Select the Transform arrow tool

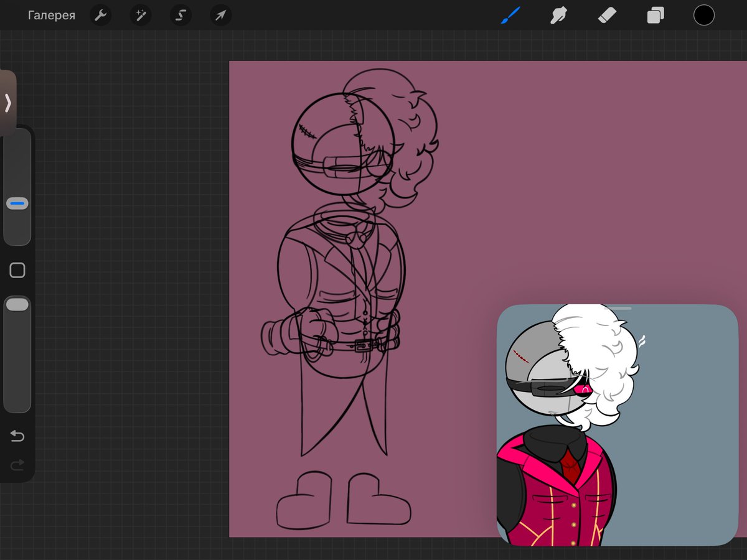[220, 15]
